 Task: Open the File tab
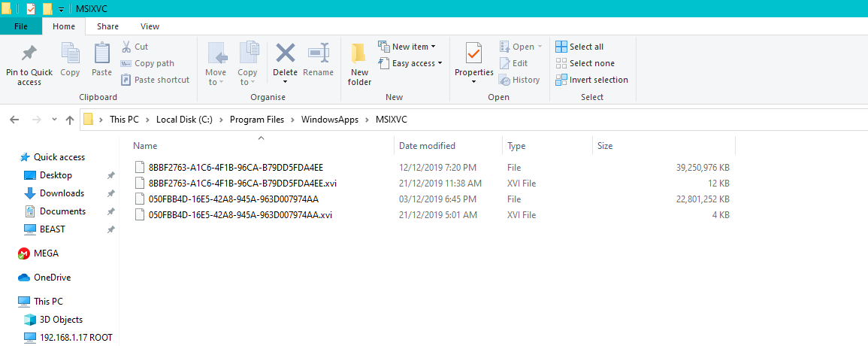coord(21,26)
